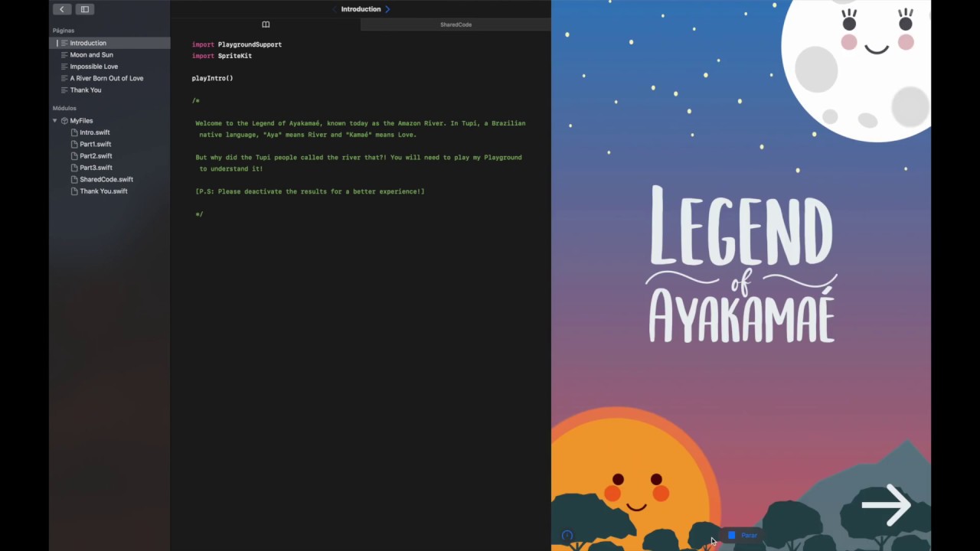Click the 'Please deactivate the results' comment line
This screenshot has height=551, width=980.
[x=310, y=191]
